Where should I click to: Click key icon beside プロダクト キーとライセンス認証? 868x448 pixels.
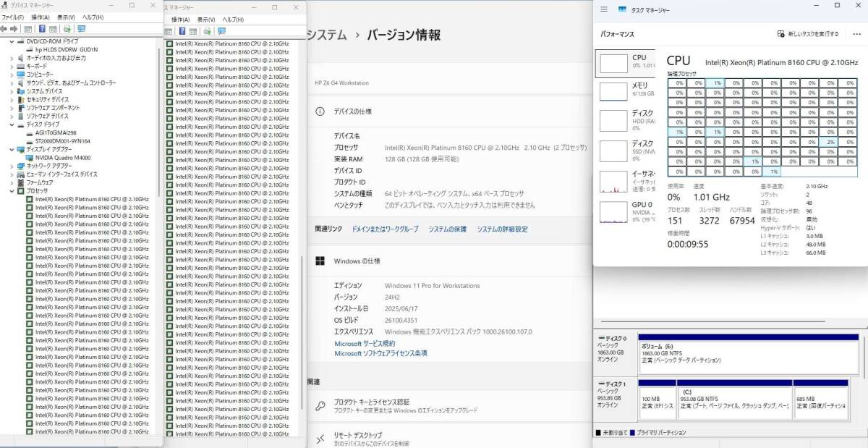(320, 405)
